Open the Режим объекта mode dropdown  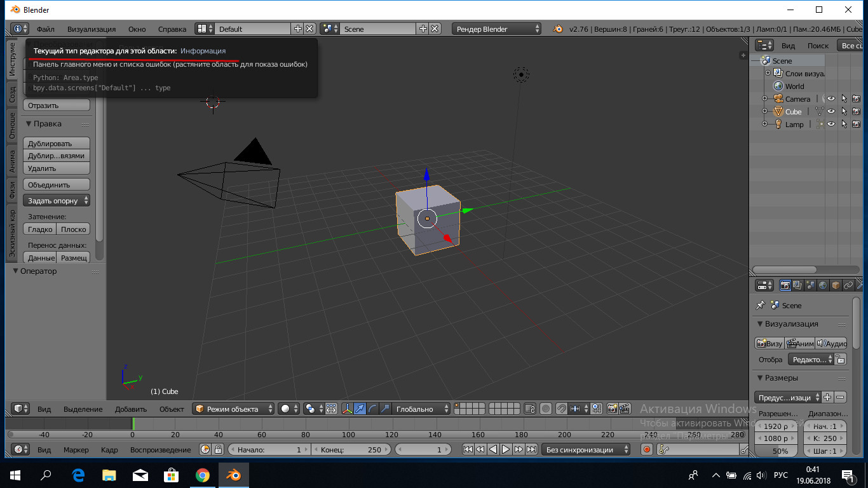click(234, 409)
